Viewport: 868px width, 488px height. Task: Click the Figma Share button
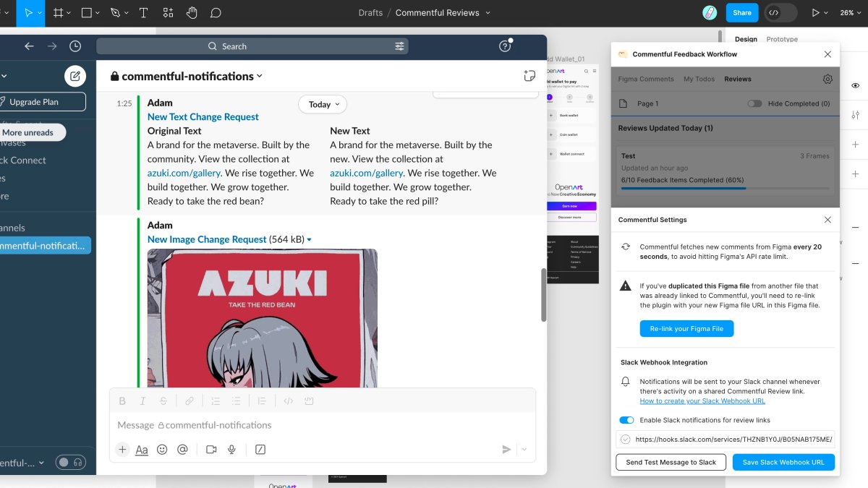[742, 13]
